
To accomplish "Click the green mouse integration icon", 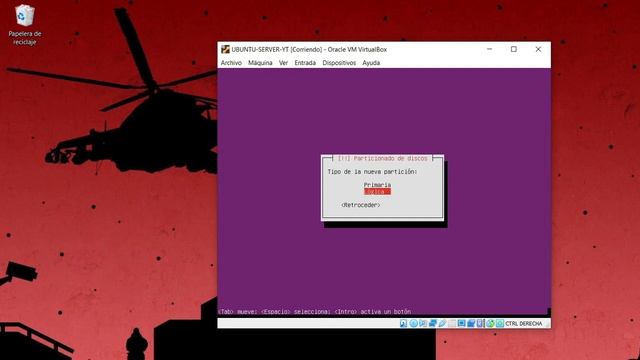I will (x=490, y=323).
